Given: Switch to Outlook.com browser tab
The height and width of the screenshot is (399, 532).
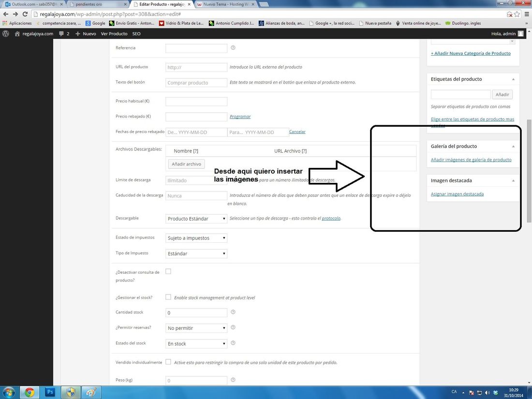Looking at the screenshot, I should click(34, 4).
